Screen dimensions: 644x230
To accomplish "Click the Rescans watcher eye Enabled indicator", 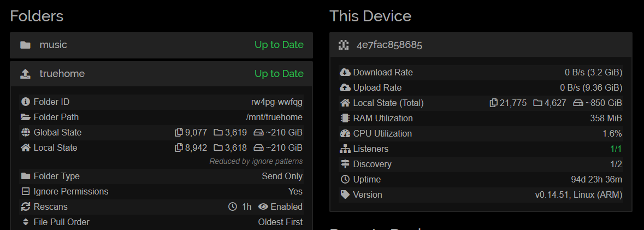I will tap(281, 207).
